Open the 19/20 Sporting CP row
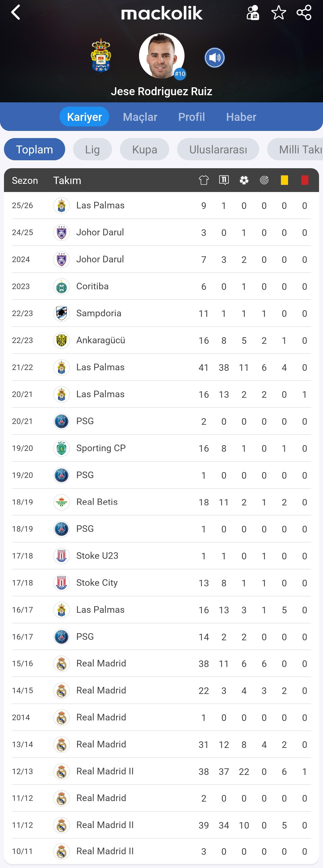The image size is (323, 868). 161,448
